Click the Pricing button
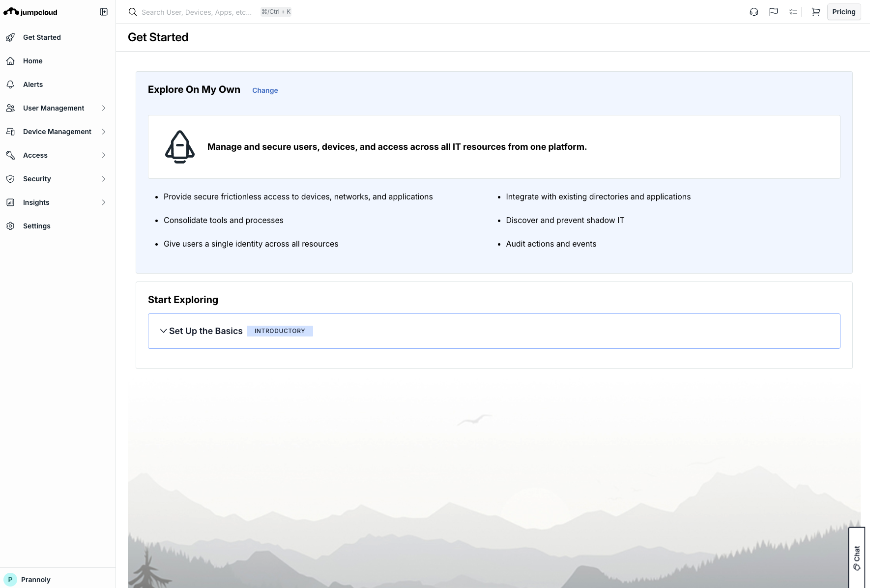The height and width of the screenshot is (588, 870). coord(843,12)
